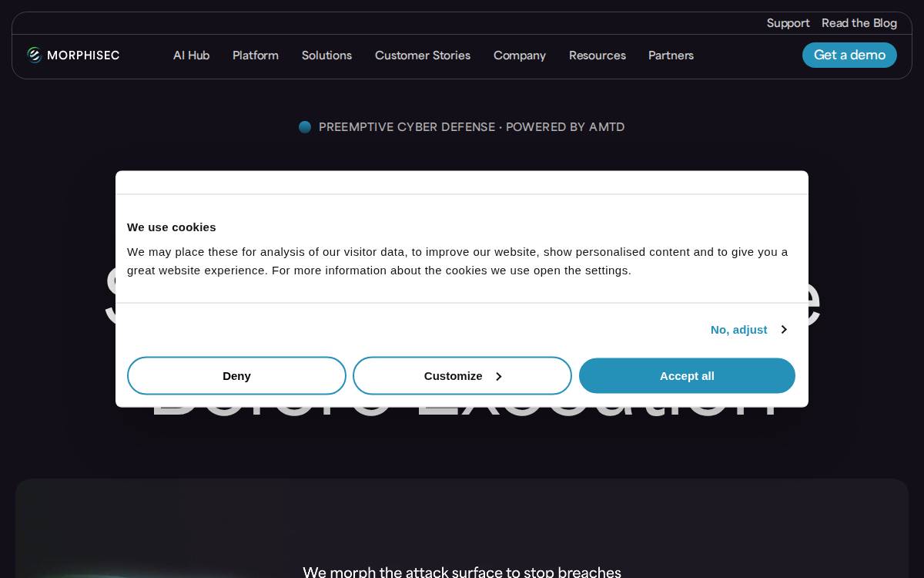The width and height of the screenshot is (924, 578).
Task: Click the 'We use cookies' heading
Action: coord(172,227)
